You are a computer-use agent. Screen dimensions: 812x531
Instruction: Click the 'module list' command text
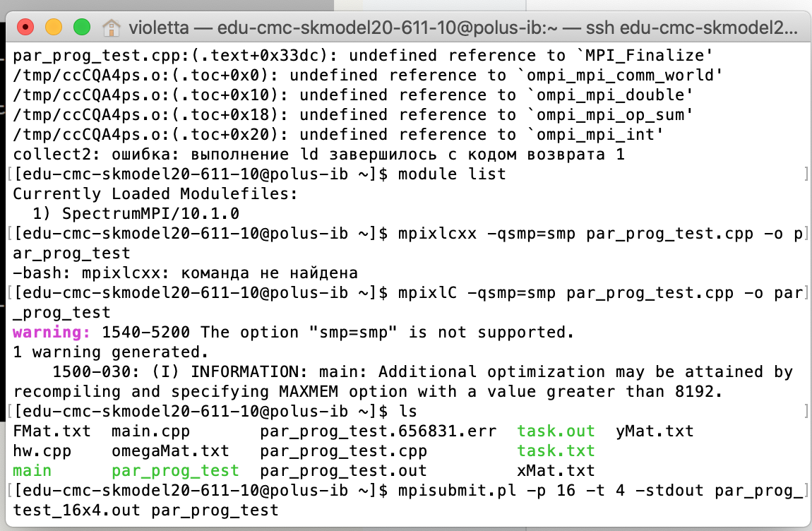(x=452, y=174)
